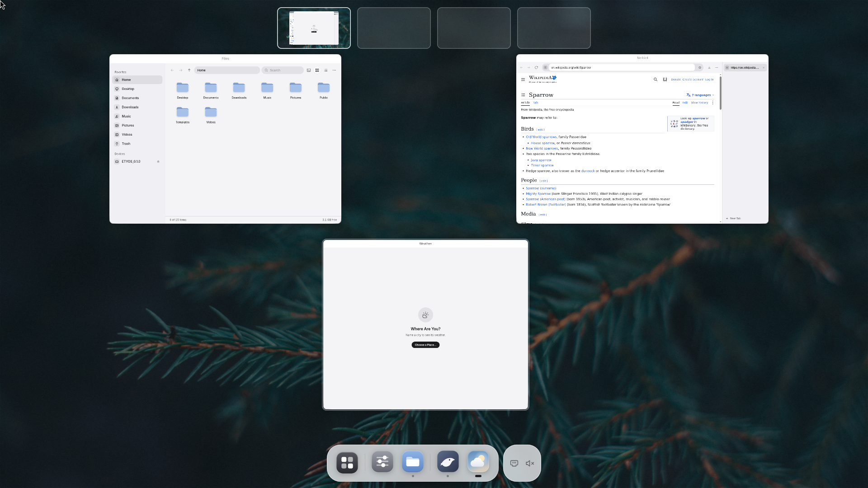Go back in the Files window
The image size is (868, 488).
[x=172, y=70]
